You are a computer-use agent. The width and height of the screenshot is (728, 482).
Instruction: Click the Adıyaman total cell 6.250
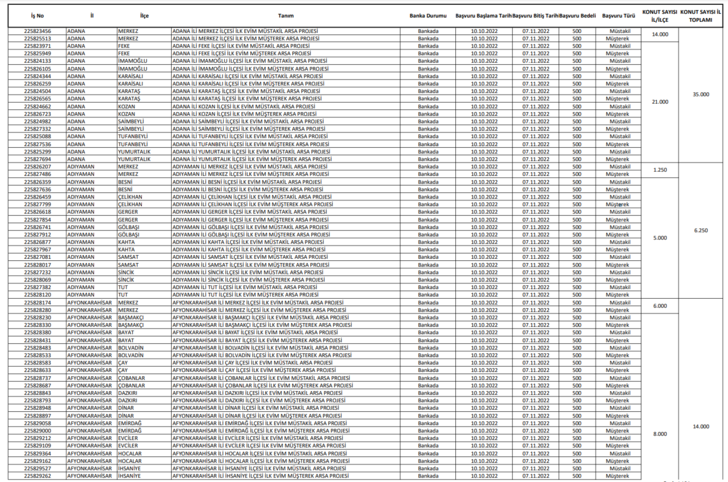[x=701, y=230]
